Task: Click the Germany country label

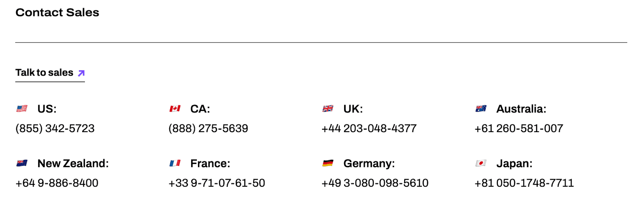Action: tap(369, 163)
